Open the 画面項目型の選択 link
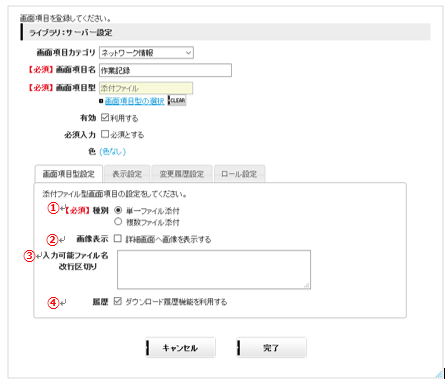The height and width of the screenshot is (384, 445). [x=135, y=101]
